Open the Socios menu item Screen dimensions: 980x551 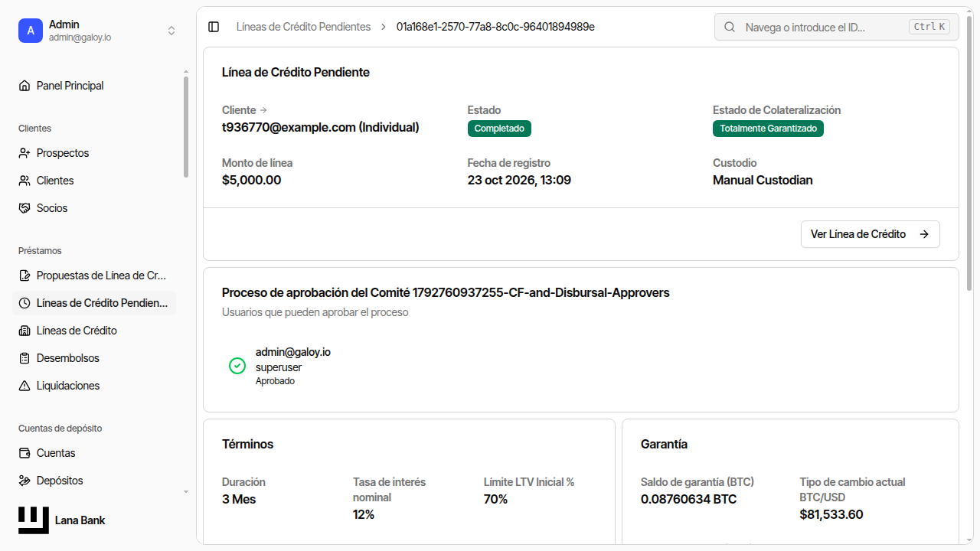(95, 208)
